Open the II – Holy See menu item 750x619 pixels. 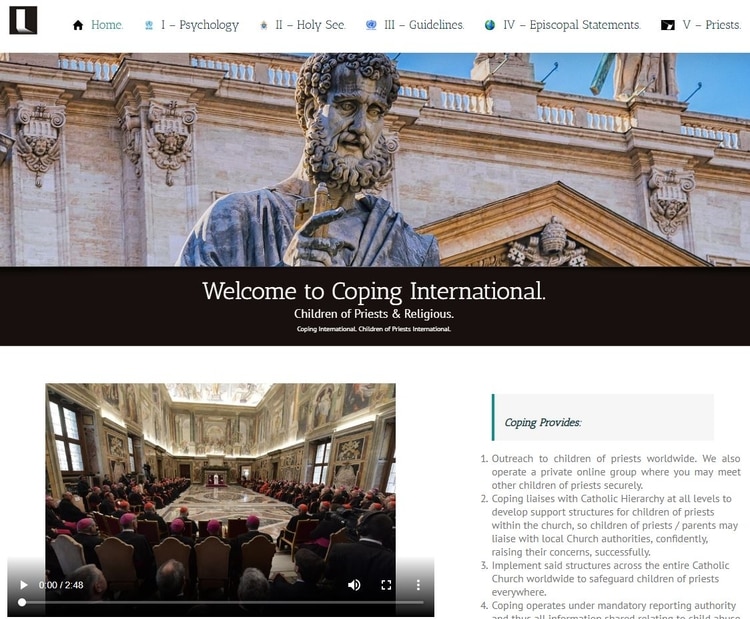(310, 25)
